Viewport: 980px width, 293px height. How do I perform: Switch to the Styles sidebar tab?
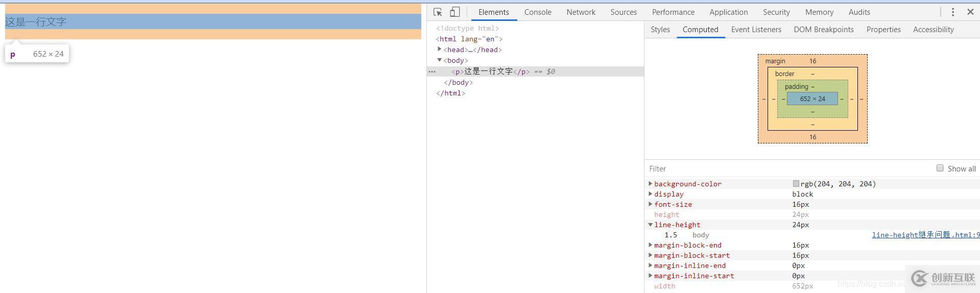point(660,30)
